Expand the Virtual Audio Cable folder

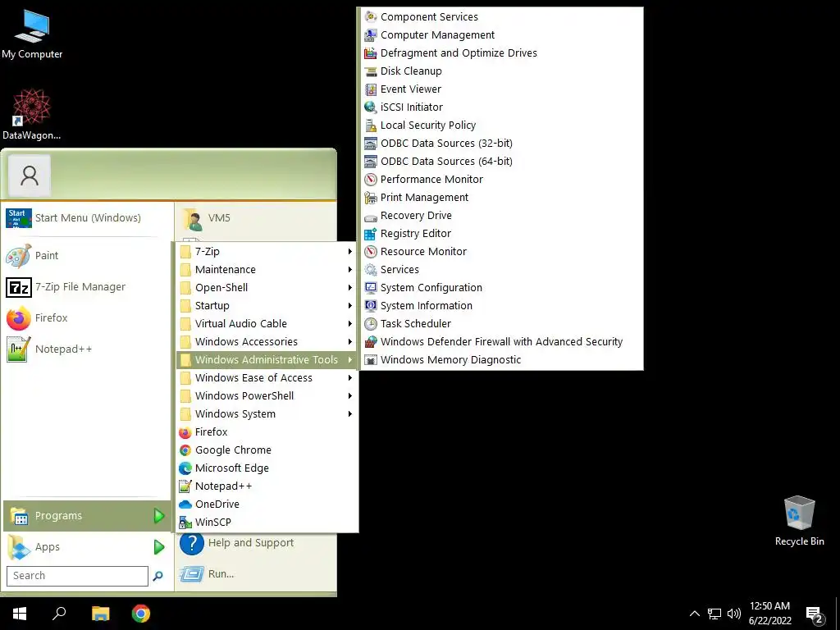(x=267, y=323)
